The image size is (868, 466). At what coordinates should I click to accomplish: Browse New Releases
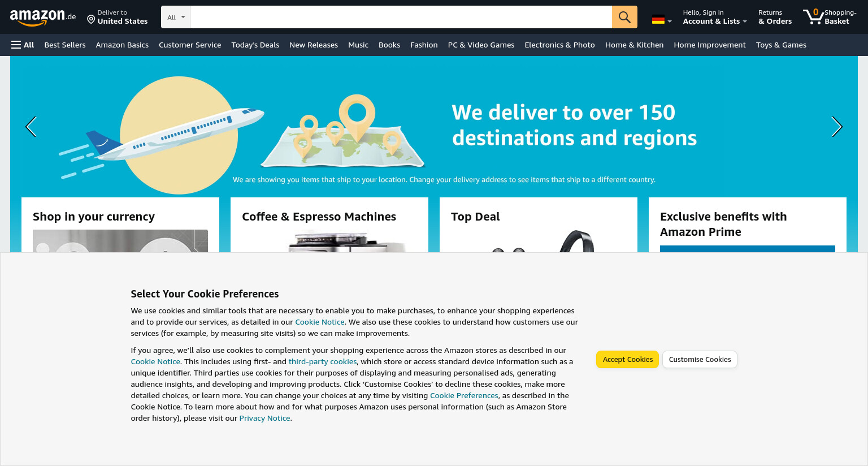pos(314,45)
